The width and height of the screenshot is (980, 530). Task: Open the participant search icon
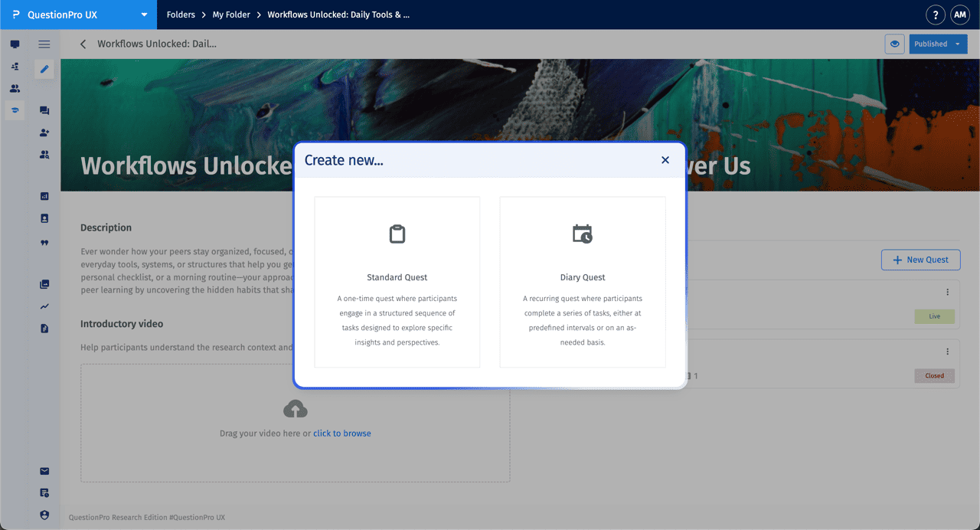point(44,154)
